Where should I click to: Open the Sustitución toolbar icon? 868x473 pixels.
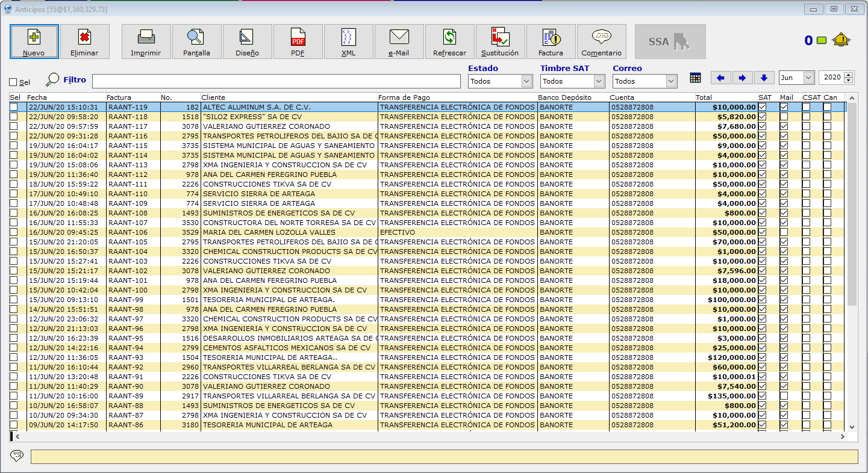[x=500, y=37]
